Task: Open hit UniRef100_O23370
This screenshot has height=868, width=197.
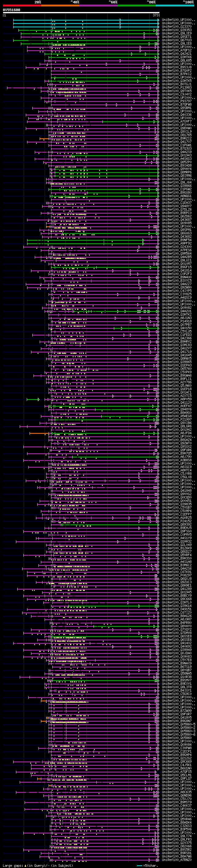Action: coord(177,26)
